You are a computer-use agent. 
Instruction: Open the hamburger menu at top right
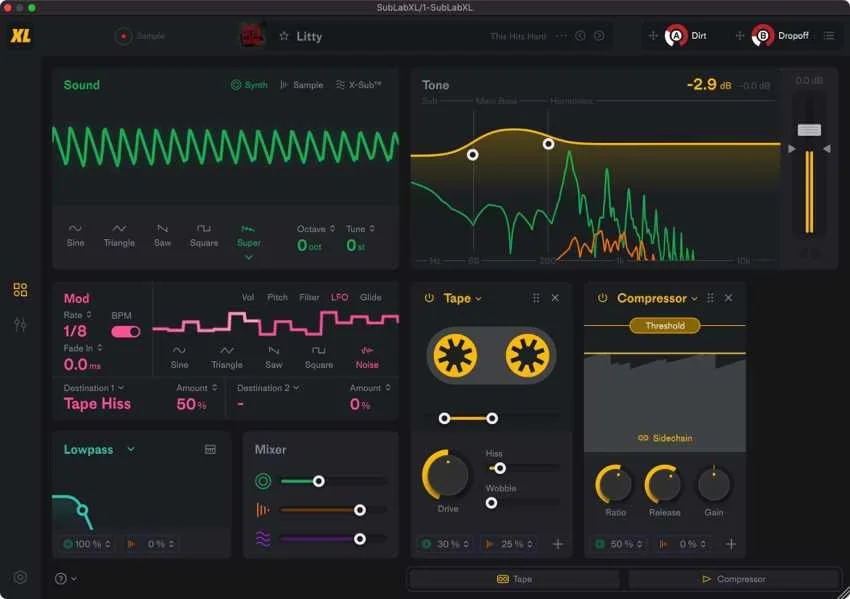click(x=829, y=36)
